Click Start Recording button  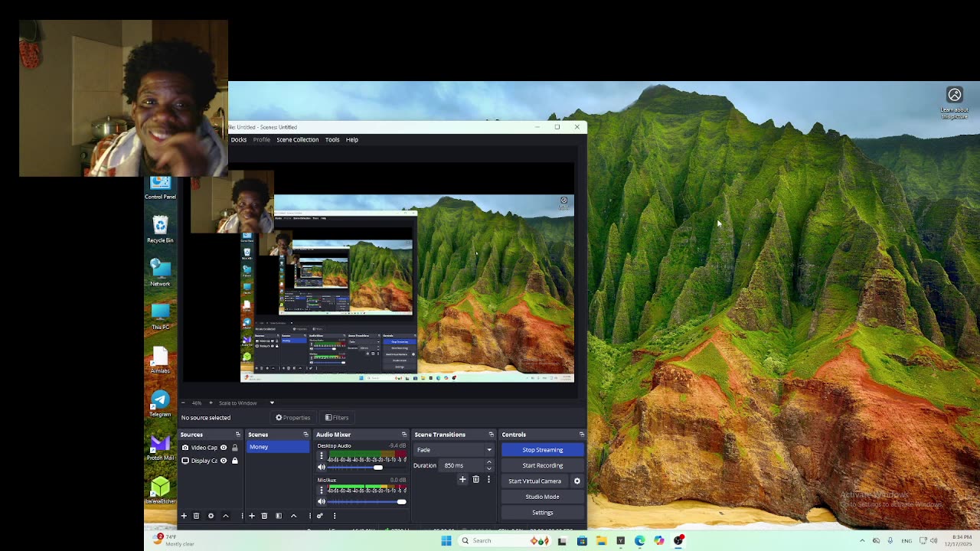[x=543, y=465]
